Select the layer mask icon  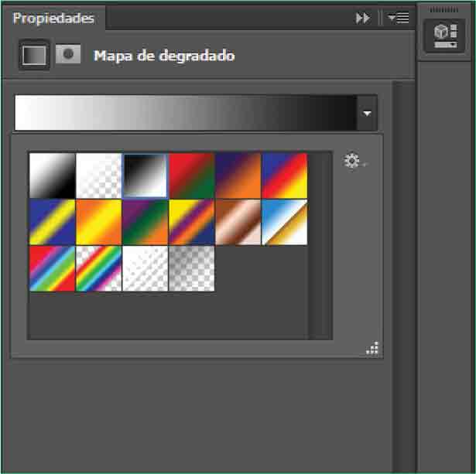[68, 55]
